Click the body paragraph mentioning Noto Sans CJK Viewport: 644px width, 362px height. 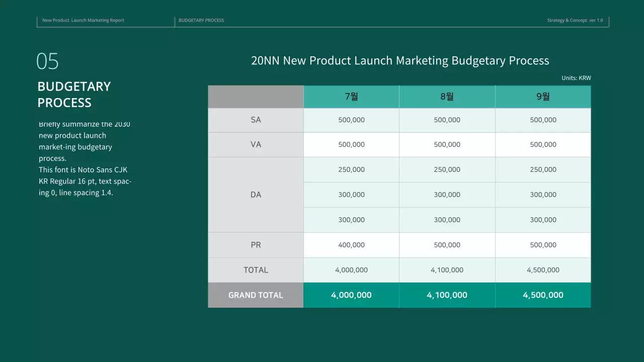[x=84, y=158]
